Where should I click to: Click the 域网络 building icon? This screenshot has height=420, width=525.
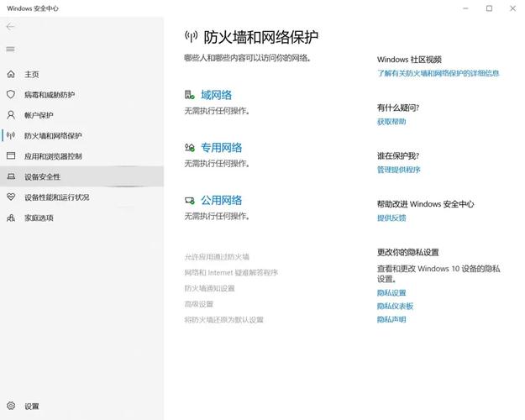pos(190,95)
